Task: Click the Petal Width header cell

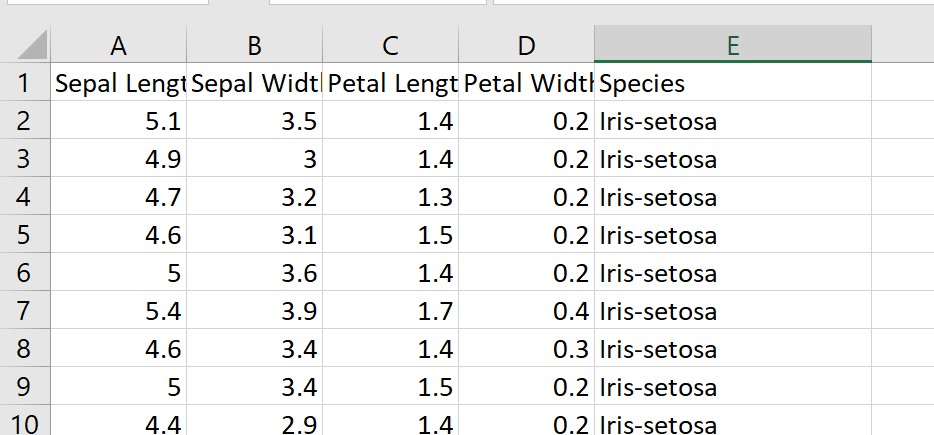Action: tap(526, 83)
